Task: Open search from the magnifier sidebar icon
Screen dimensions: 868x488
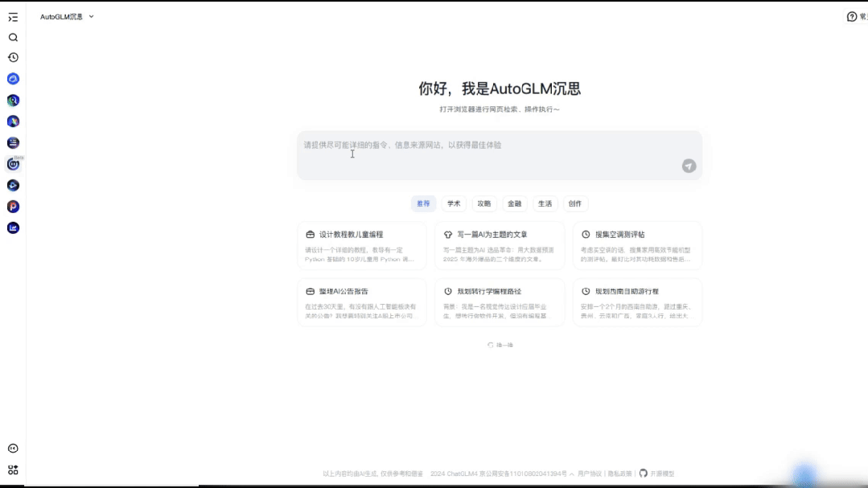Action: point(13,38)
